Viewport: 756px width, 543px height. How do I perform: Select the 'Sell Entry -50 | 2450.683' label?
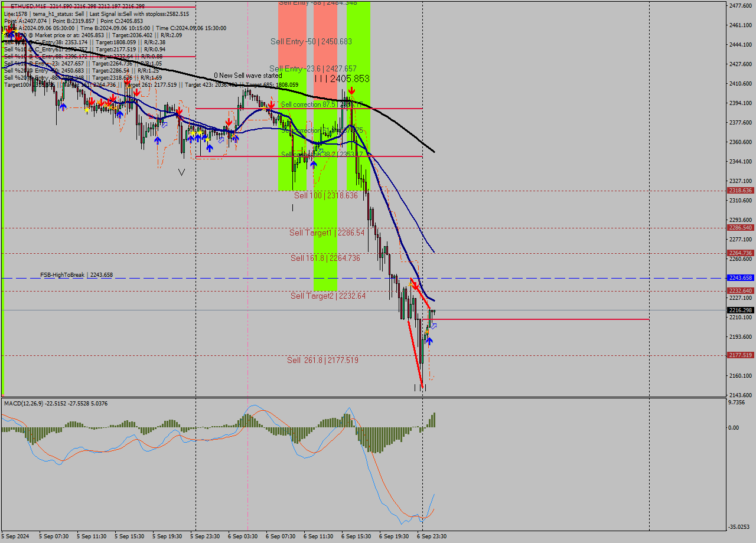point(311,41)
